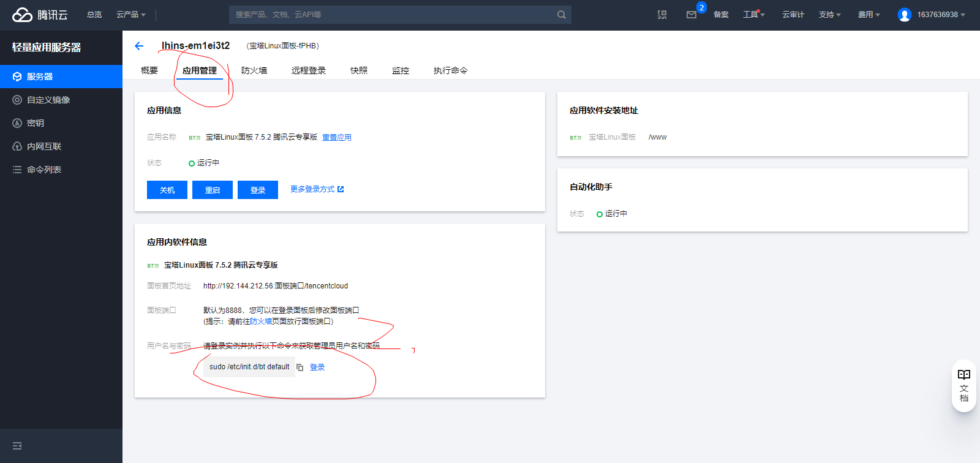
Task: Click the BT logo in the 应用内软件信息 heading
Action: (153, 266)
